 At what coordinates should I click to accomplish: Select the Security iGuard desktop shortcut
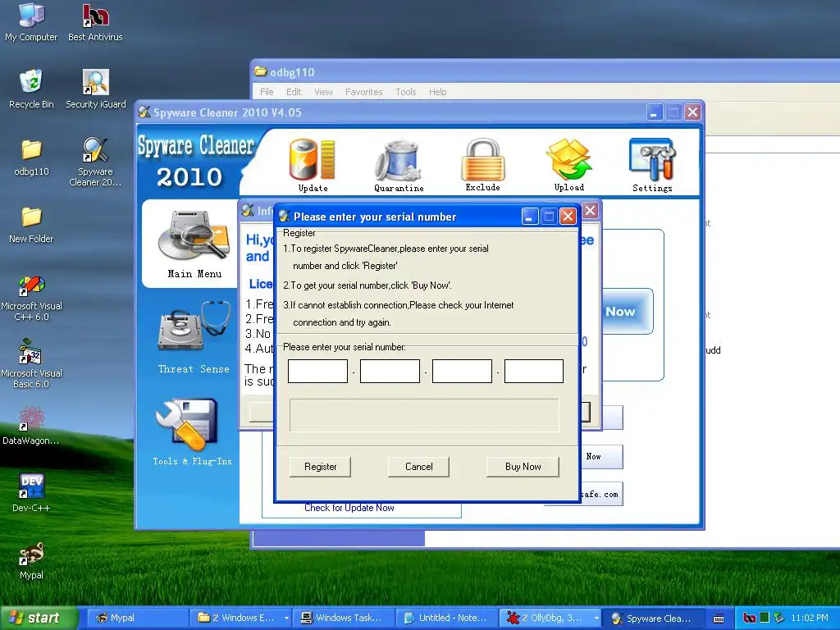click(96, 89)
